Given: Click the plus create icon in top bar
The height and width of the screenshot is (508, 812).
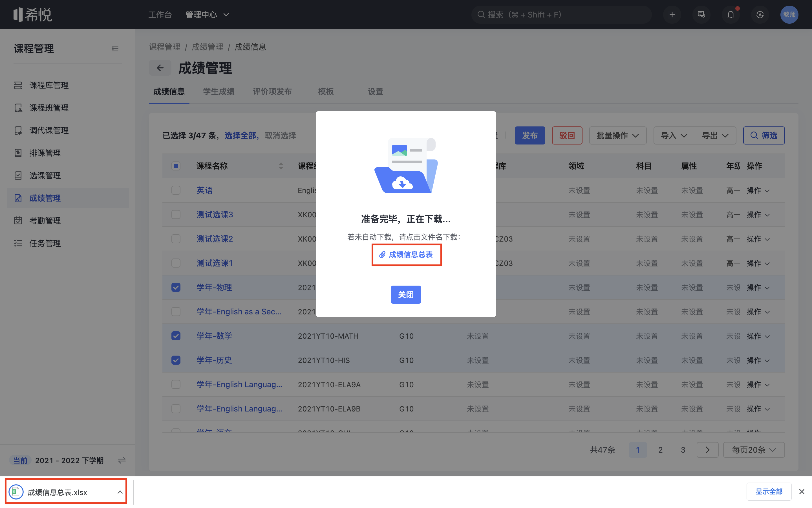Looking at the screenshot, I should [672, 15].
